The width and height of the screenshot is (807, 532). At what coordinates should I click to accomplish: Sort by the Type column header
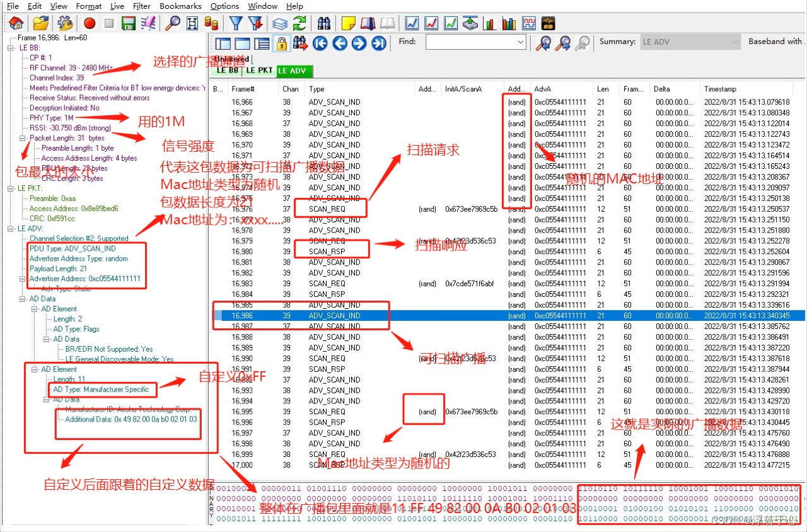click(x=360, y=89)
